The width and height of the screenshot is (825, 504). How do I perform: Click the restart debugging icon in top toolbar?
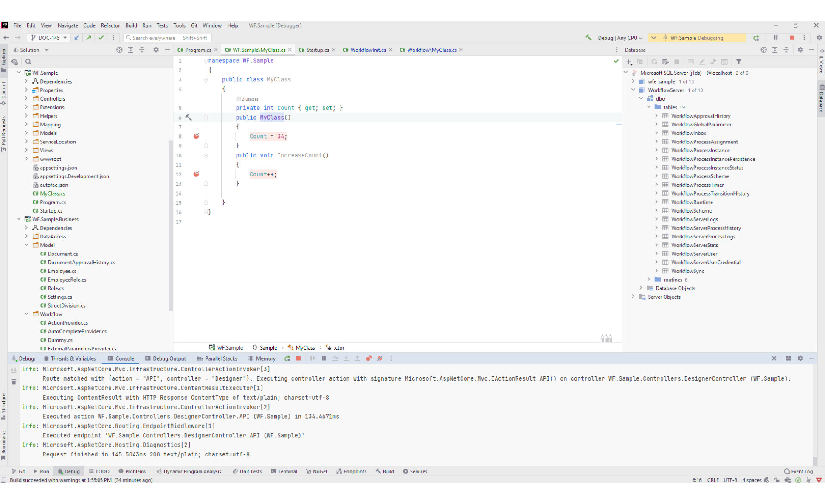[x=756, y=38]
